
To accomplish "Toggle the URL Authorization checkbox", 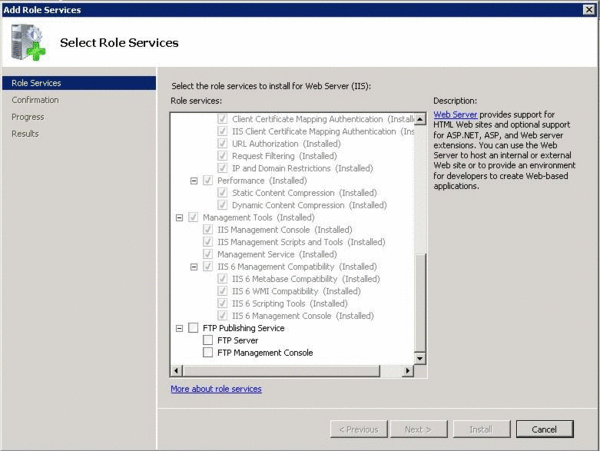I will [x=222, y=143].
